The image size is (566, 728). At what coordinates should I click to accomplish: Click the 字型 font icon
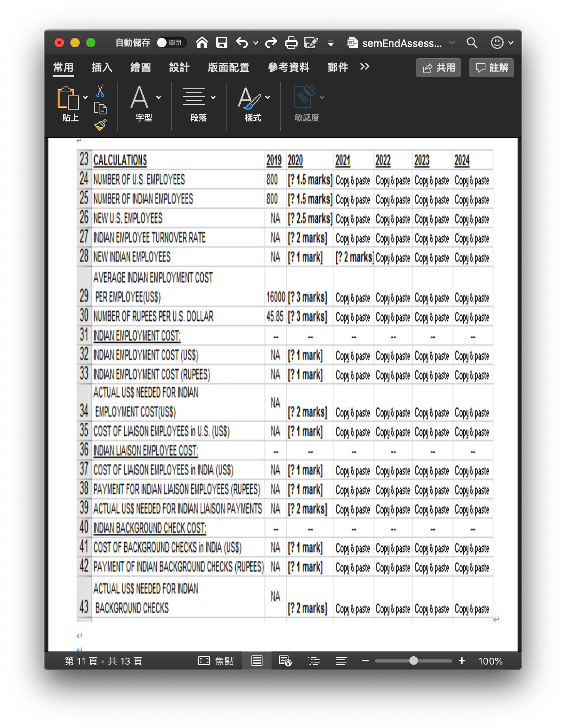pos(140,97)
